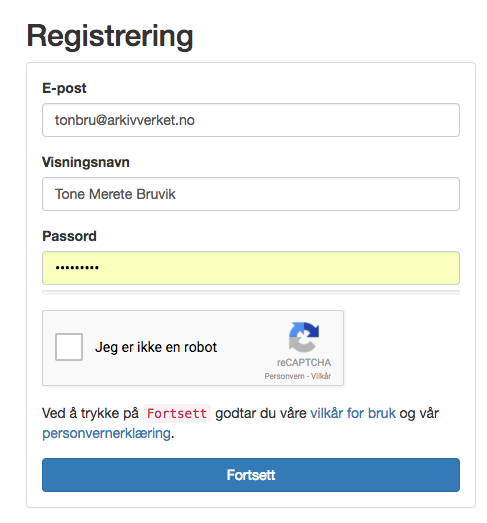Open the "vilkår for bruk" link
The image size is (487, 523).
(353, 413)
